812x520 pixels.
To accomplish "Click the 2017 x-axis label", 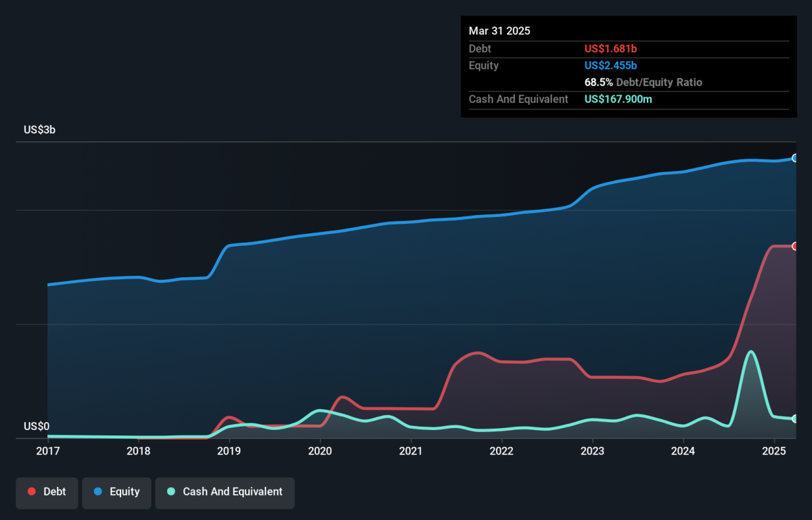I will click(47, 451).
